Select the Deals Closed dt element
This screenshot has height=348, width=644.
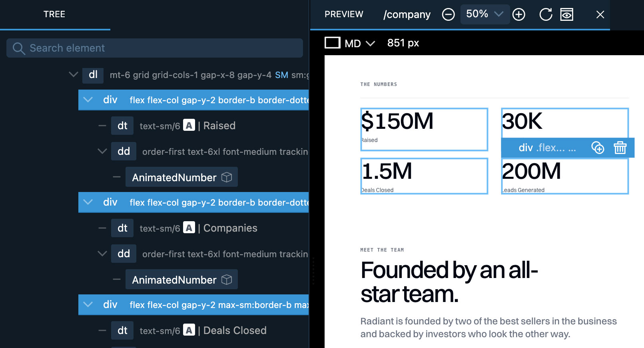point(122,330)
